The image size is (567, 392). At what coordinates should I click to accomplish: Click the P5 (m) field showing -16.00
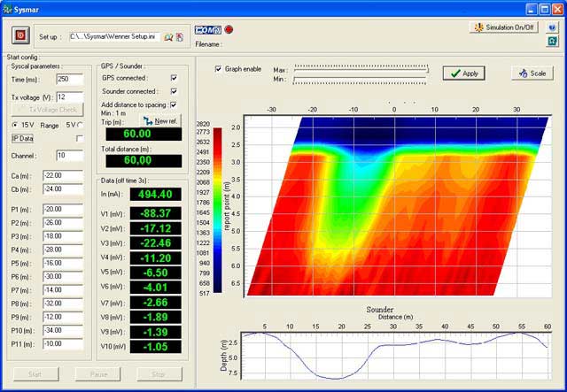(63, 263)
